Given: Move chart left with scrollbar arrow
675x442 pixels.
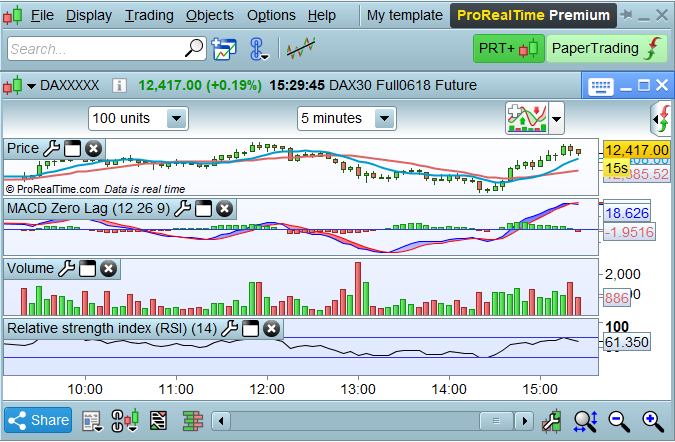Looking at the screenshot, I should tap(221, 421).
